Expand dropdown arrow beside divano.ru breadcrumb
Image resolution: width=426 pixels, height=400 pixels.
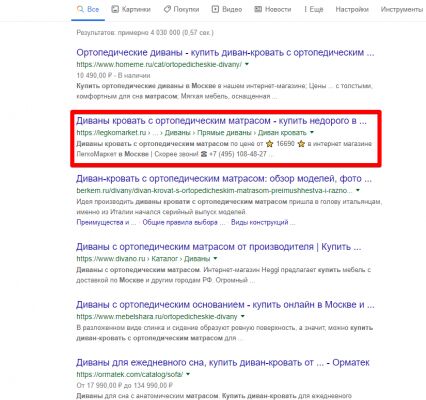click(x=215, y=259)
